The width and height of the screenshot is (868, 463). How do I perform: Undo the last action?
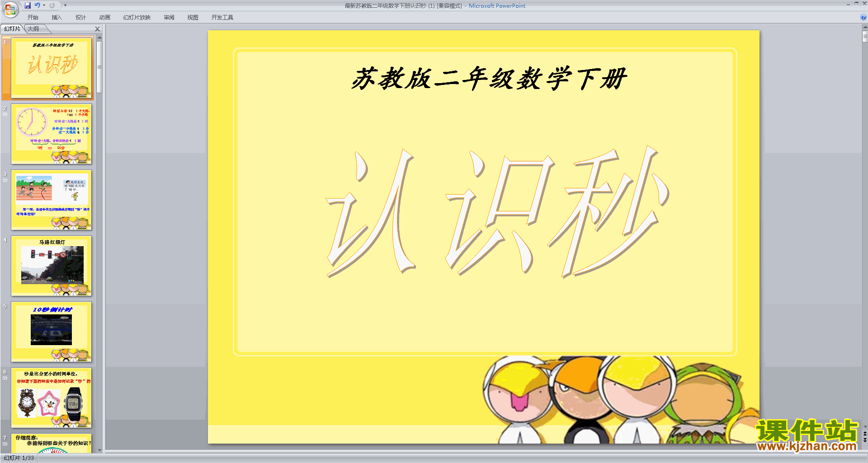point(37,5)
